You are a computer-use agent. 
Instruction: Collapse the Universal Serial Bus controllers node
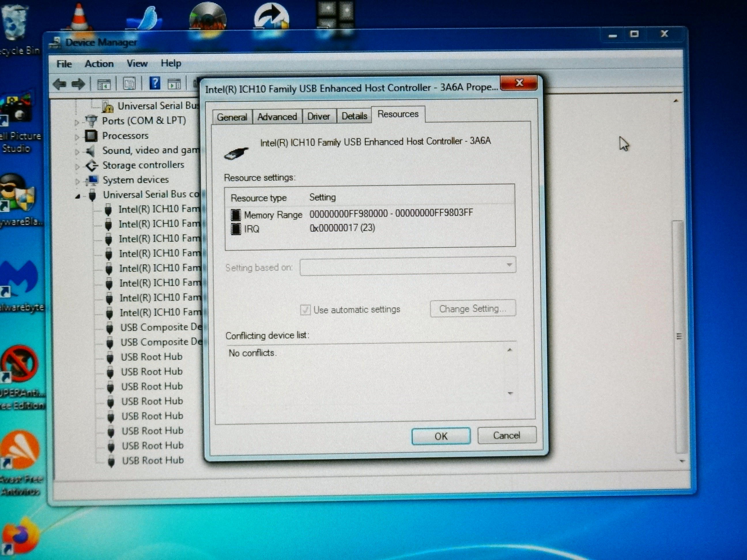78,196
